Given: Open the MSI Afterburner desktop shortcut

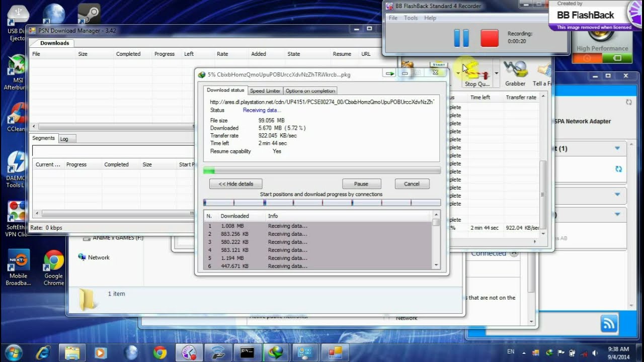Looking at the screenshot, I should [x=17, y=73].
